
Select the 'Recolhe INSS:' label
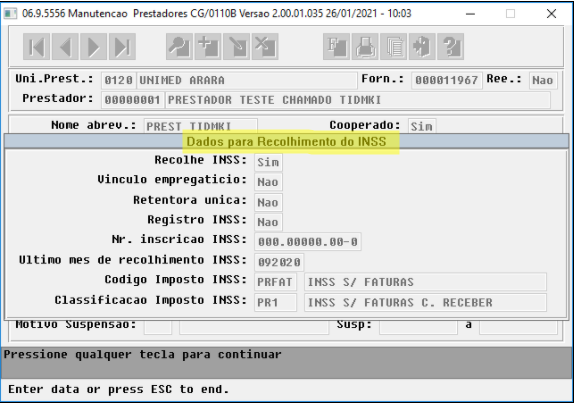click(x=201, y=160)
